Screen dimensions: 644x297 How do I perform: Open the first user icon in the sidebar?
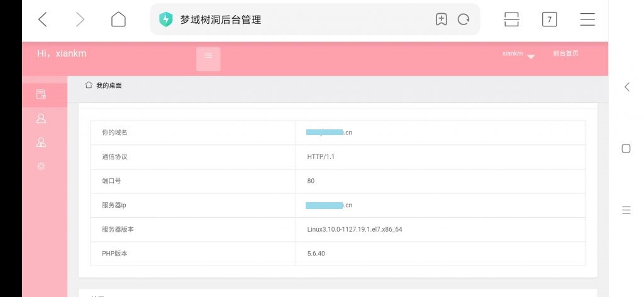[42, 118]
